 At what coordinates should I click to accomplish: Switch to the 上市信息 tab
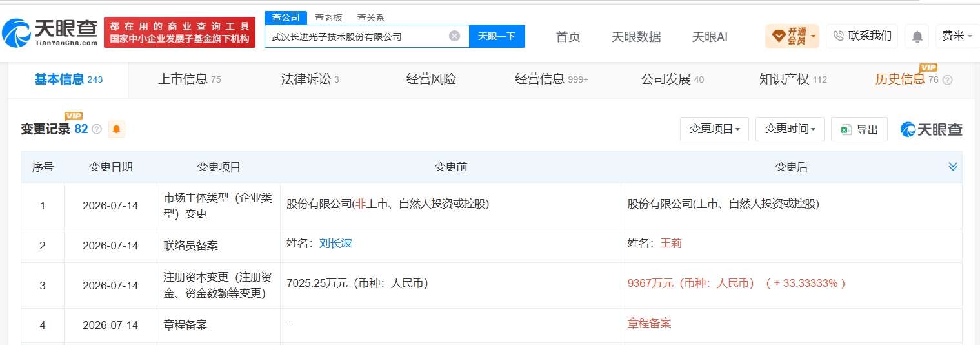click(190, 79)
